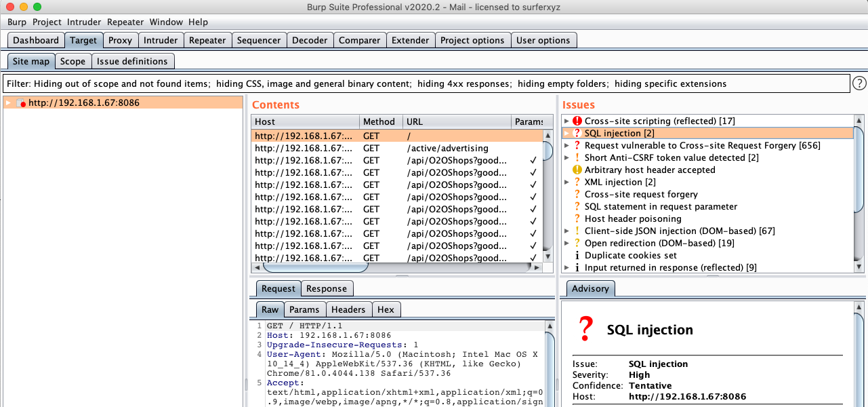Switch request view to Hex tab
The image size is (868, 407).
click(386, 309)
